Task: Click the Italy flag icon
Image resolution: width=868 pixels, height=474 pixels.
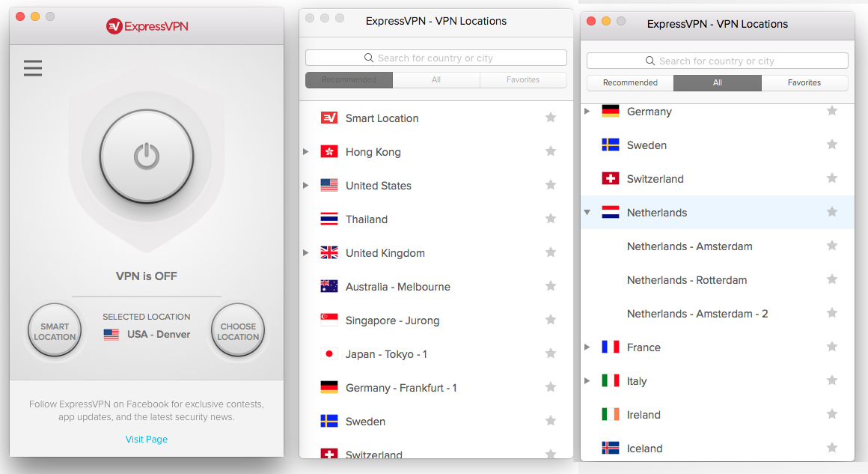Action: pos(610,381)
